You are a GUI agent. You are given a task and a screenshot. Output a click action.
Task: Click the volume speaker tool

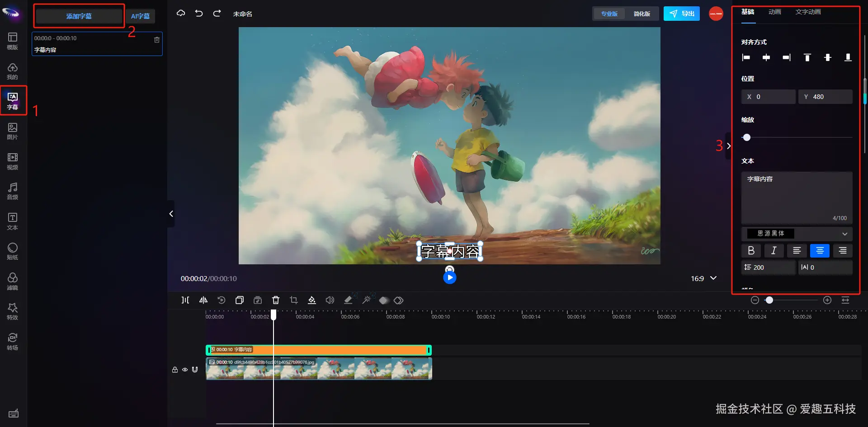pyautogui.click(x=330, y=300)
